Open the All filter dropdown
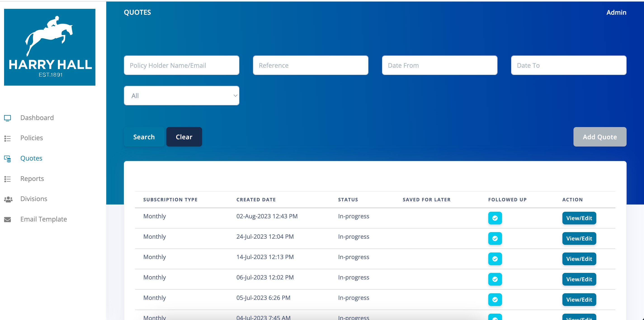The width and height of the screenshot is (644, 320). [x=181, y=95]
